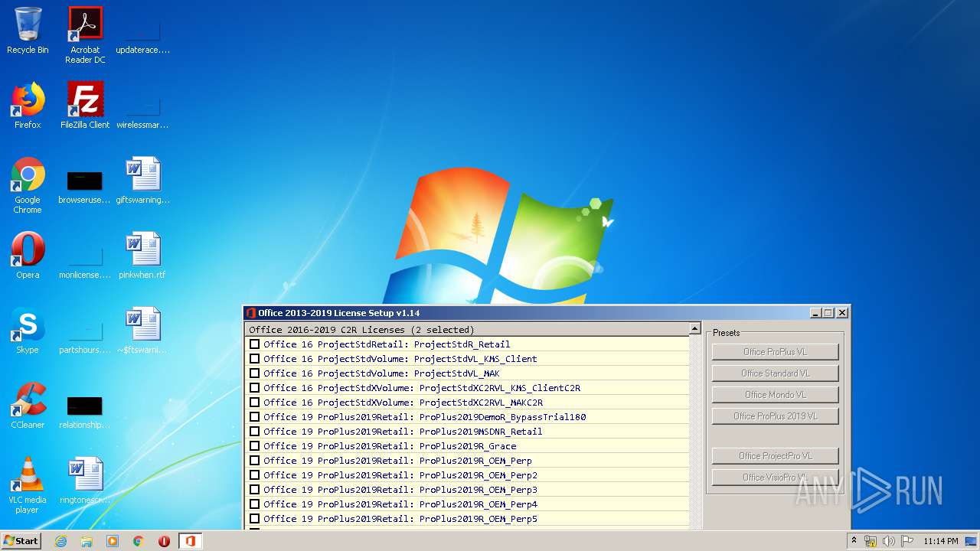Open CCleaner desktop shortcut
The width and height of the screenshot is (980, 551).
(28, 406)
